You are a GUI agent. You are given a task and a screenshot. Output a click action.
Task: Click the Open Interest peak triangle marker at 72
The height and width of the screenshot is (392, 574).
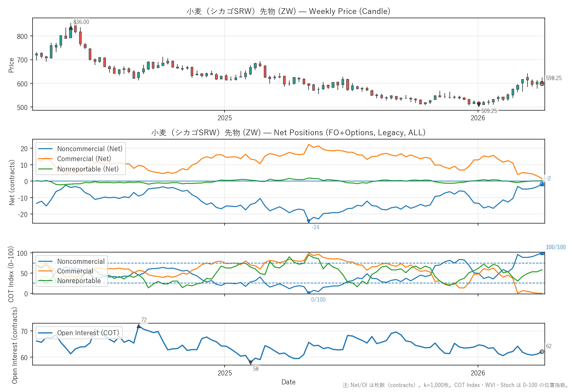pos(139,326)
